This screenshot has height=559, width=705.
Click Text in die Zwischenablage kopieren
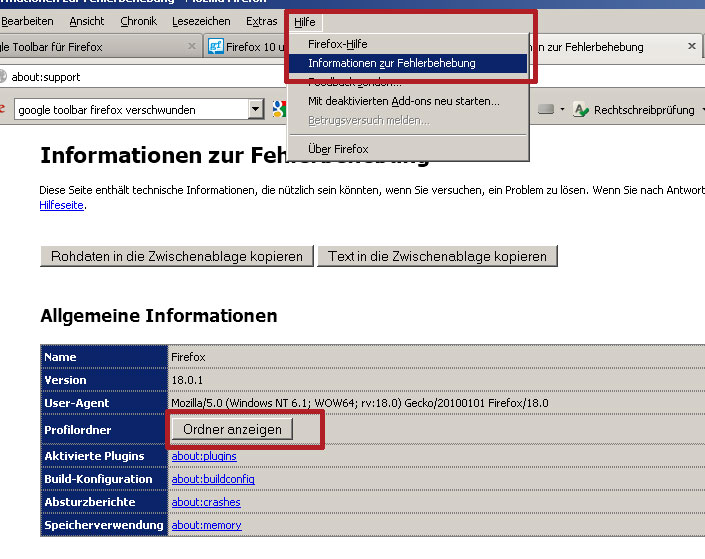437,256
